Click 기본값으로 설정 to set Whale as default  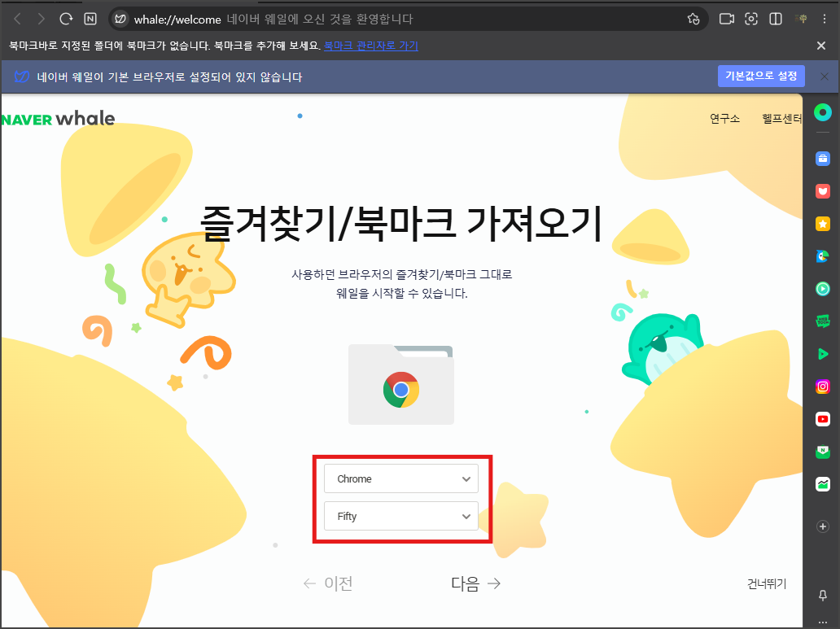click(x=760, y=76)
